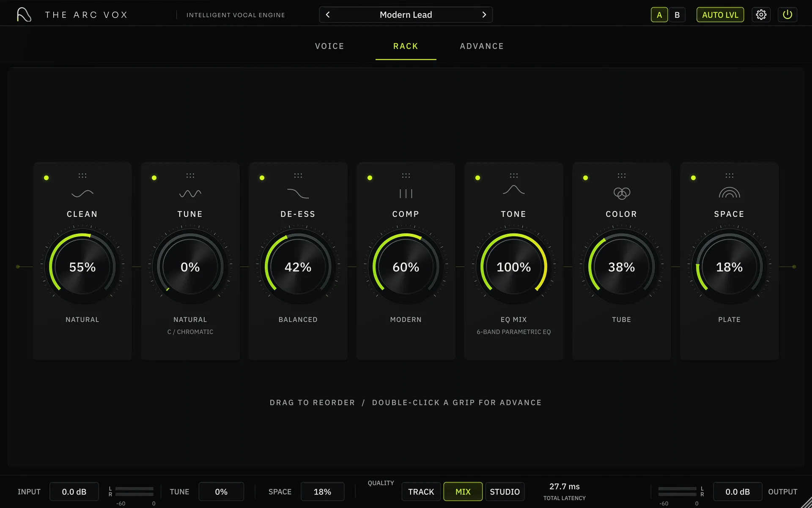Click the TONE module drag grip
Screen dimensions: 812x508
[x=514, y=175]
